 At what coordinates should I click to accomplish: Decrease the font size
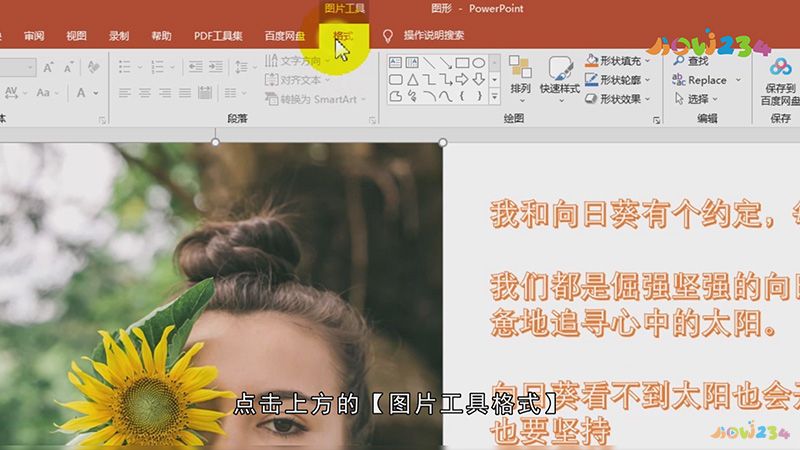[x=68, y=67]
